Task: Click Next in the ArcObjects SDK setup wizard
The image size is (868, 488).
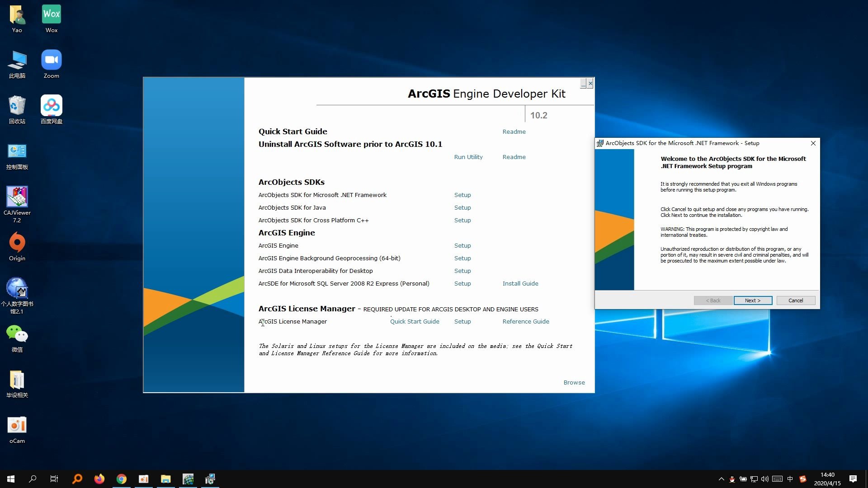Action: pos(753,300)
